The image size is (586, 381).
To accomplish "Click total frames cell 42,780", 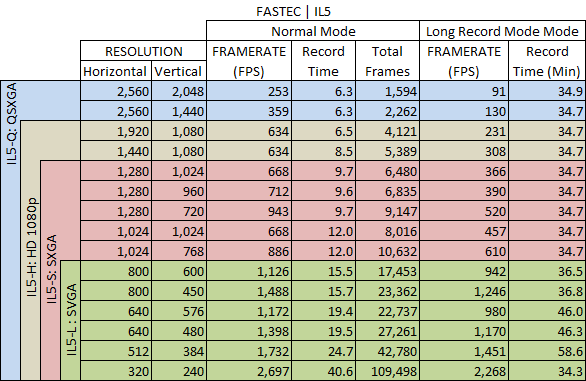I will point(387,351).
